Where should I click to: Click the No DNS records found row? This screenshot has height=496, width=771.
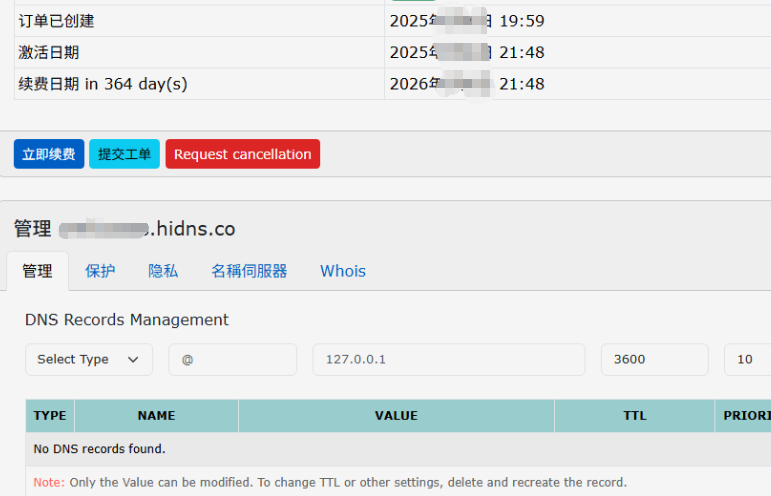100,449
